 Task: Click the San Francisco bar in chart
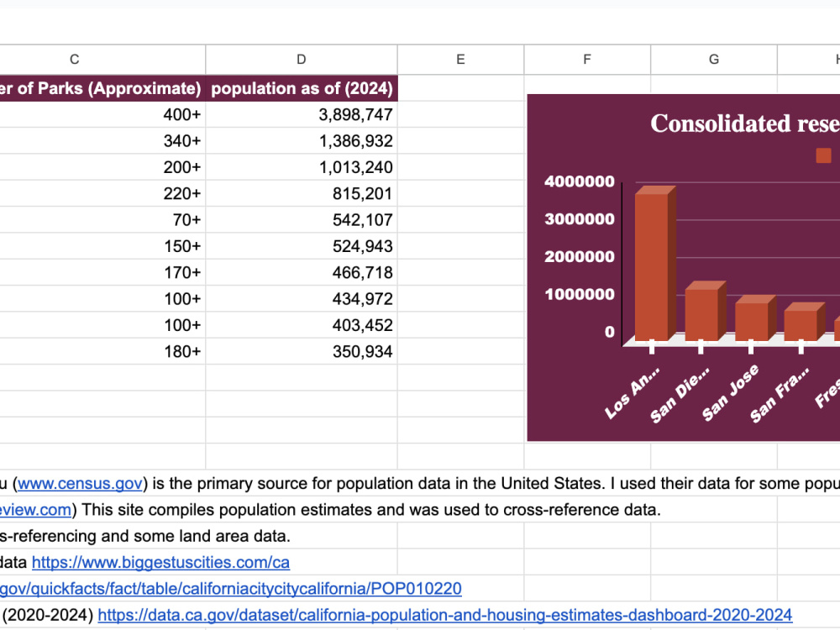pos(804,322)
